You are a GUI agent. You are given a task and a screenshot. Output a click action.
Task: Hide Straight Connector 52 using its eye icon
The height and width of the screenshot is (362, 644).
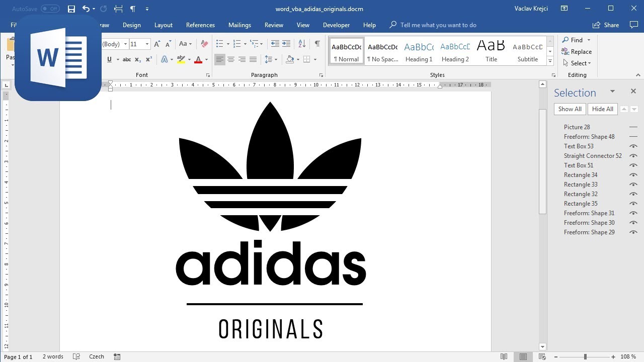pyautogui.click(x=633, y=156)
